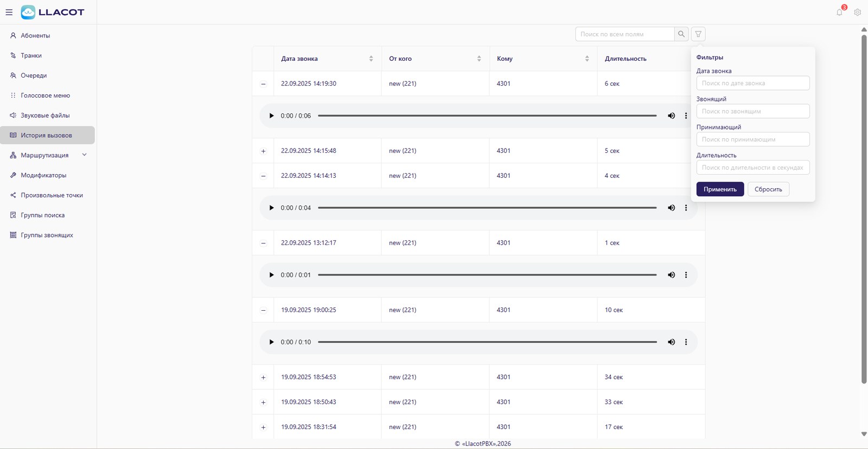
Task: Seek in the 0:10 recording progress bar
Action: coord(487,342)
